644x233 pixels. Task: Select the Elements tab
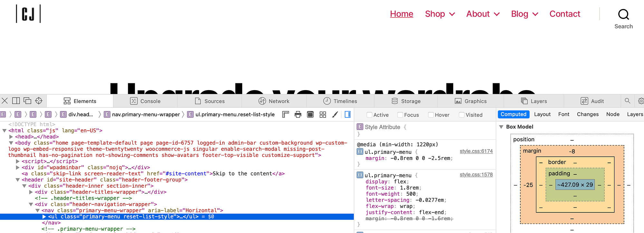click(x=80, y=101)
